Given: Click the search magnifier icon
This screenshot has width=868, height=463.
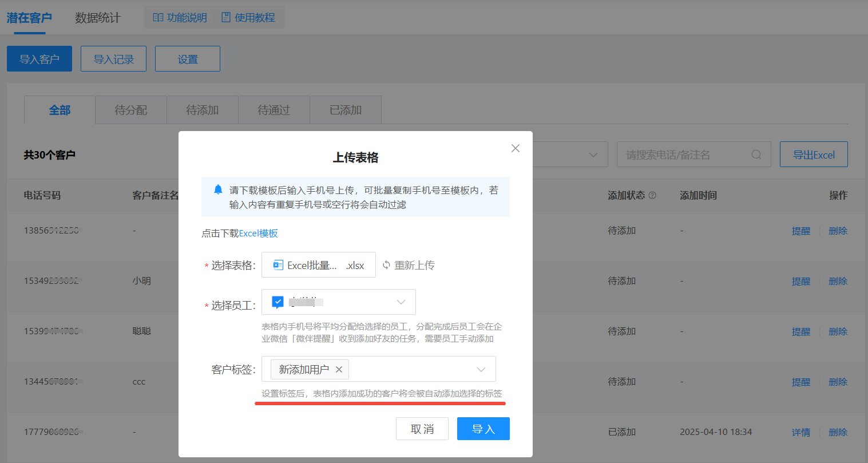Looking at the screenshot, I should point(756,155).
